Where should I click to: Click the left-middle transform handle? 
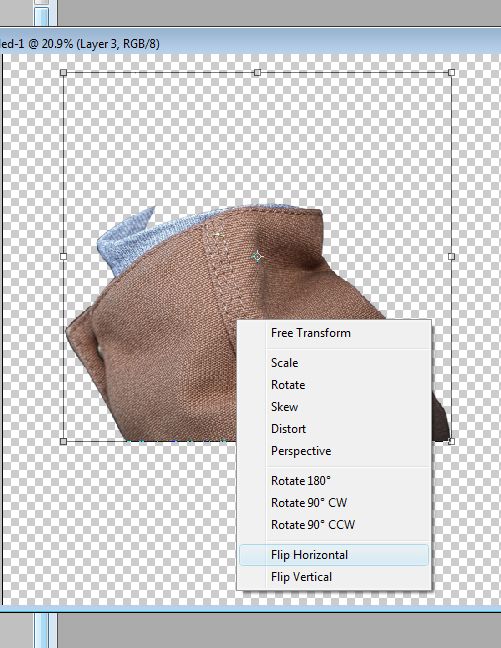click(63, 256)
